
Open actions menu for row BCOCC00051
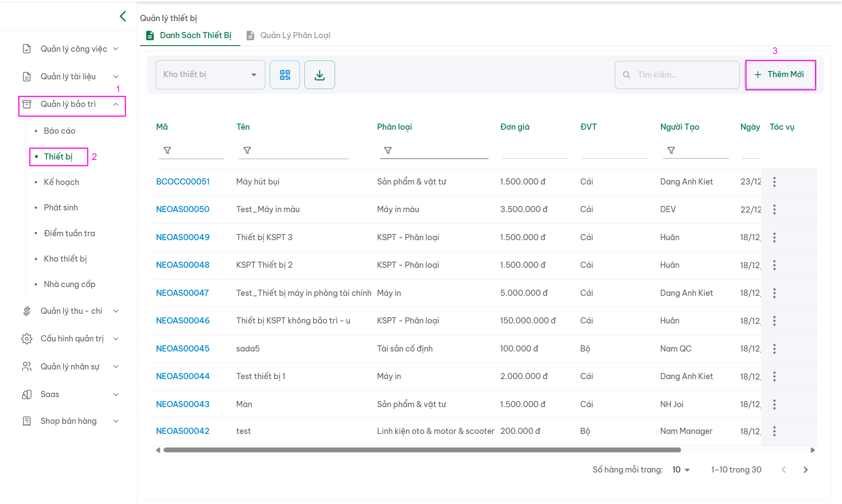[774, 182]
